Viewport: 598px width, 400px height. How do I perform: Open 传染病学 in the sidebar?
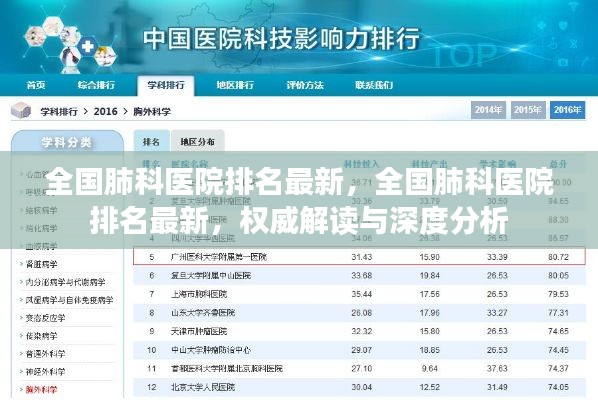click(41, 336)
